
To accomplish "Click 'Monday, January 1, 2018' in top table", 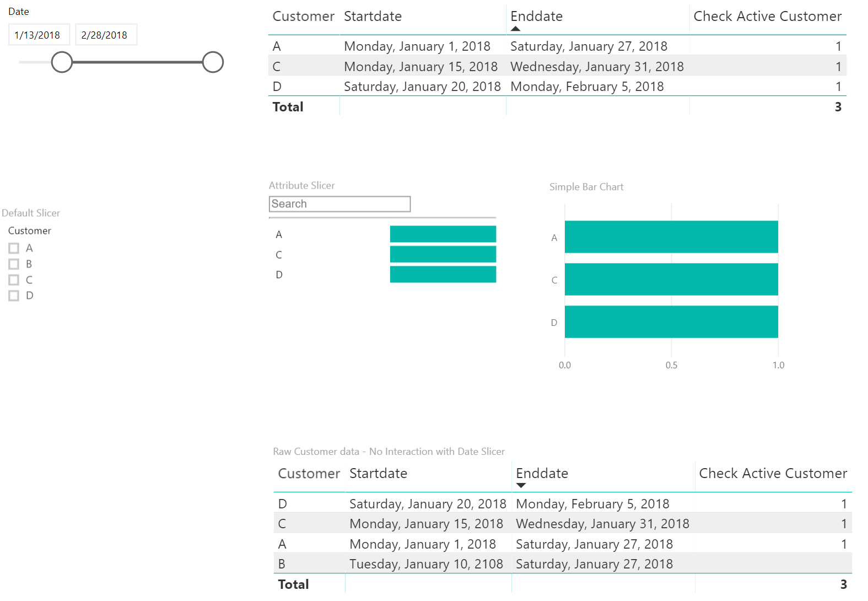I will pos(417,46).
